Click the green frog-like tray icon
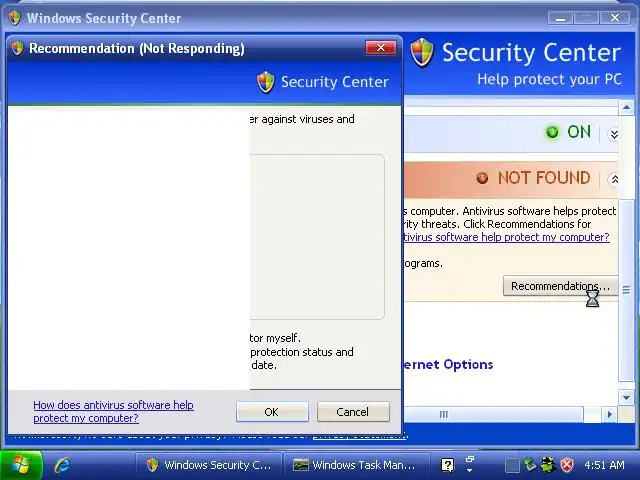The width and height of the screenshot is (640, 480). click(x=548, y=465)
